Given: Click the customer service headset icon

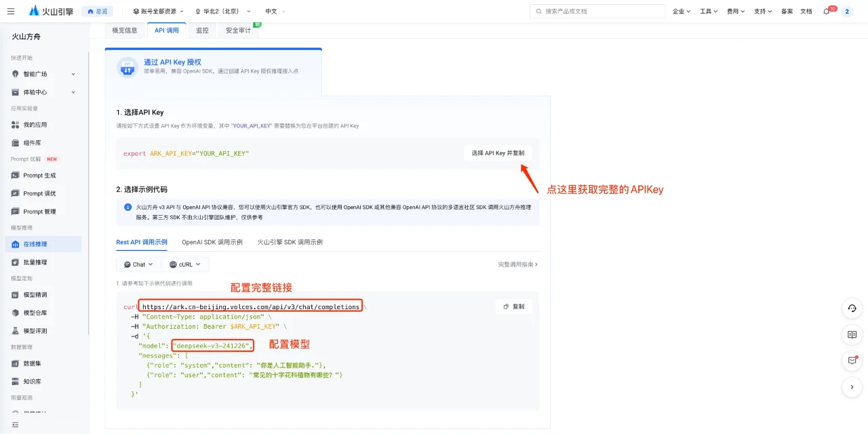Looking at the screenshot, I should (852, 309).
